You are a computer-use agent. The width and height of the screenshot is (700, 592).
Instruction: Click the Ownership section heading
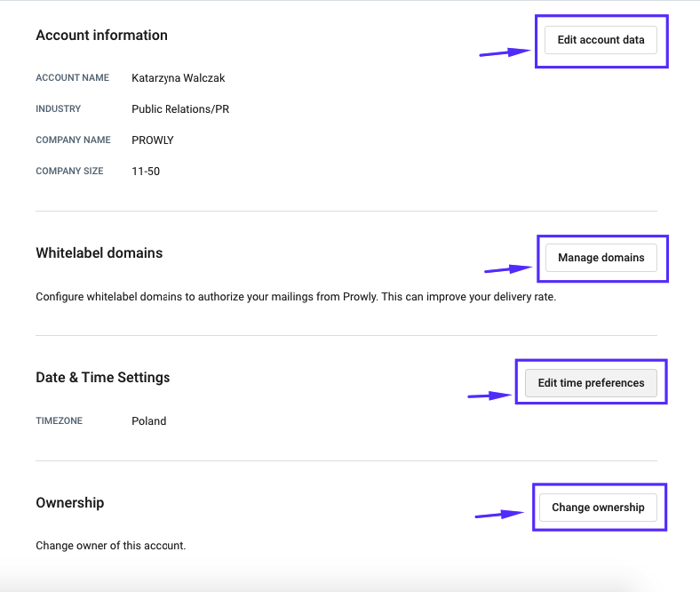click(x=69, y=502)
